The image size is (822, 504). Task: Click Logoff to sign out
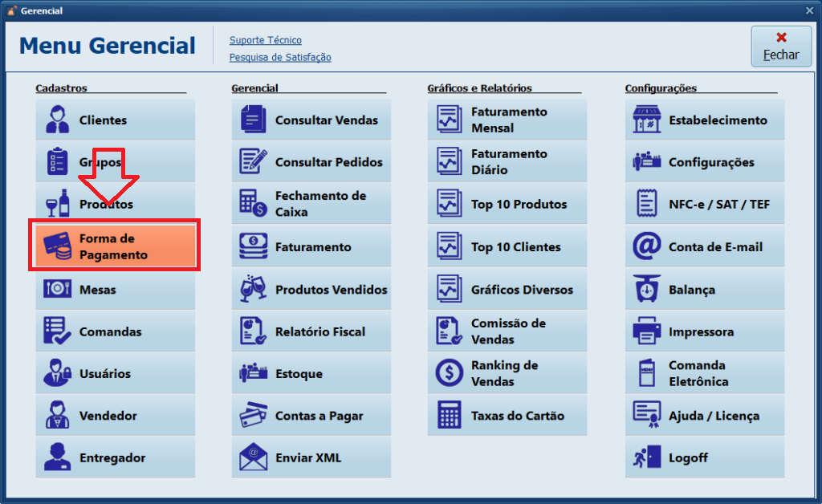point(704,457)
